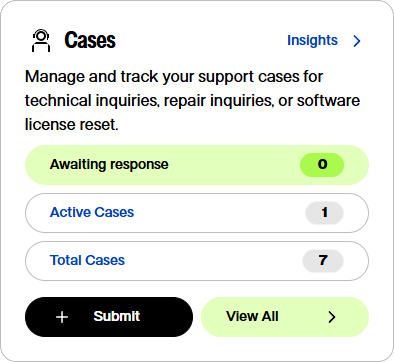394x362 pixels.
Task: Click the black Submit button
Action: pos(109,317)
